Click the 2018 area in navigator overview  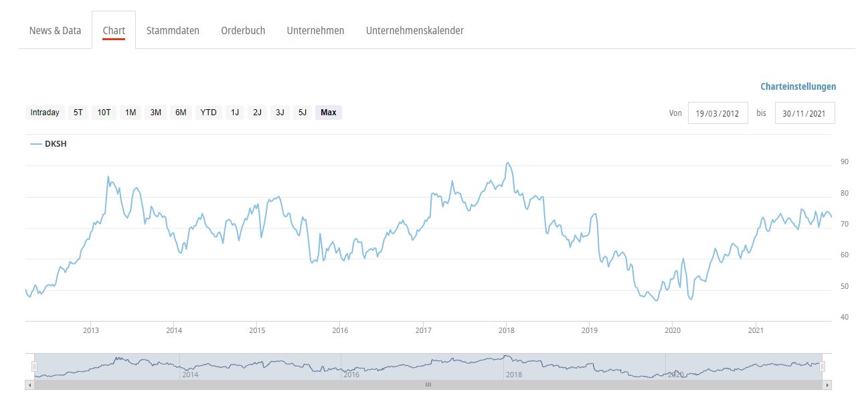513,367
